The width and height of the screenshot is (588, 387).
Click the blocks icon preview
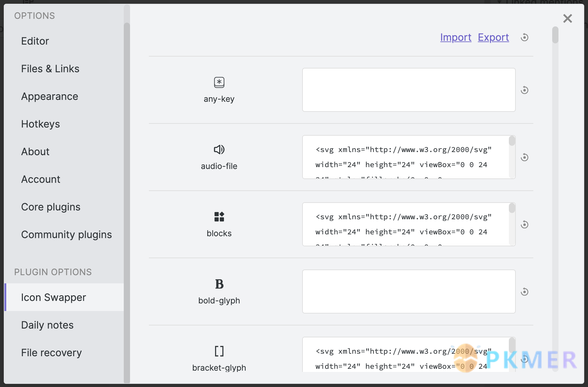[219, 217]
